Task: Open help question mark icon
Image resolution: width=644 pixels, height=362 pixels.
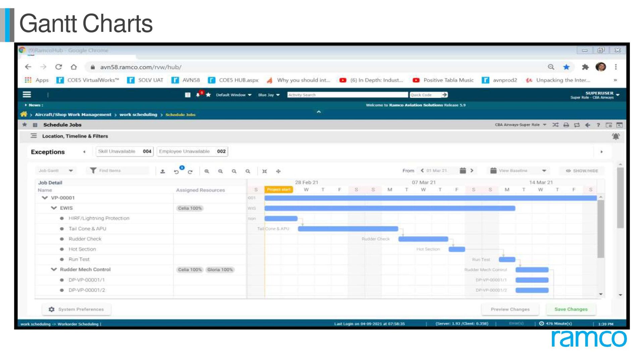Action: pos(598,125)
